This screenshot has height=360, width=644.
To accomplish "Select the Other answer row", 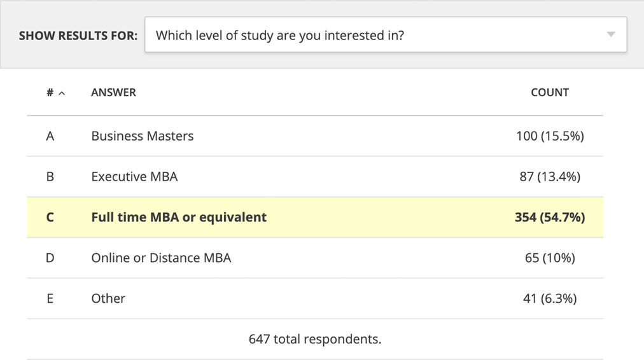I will point(315,298).
